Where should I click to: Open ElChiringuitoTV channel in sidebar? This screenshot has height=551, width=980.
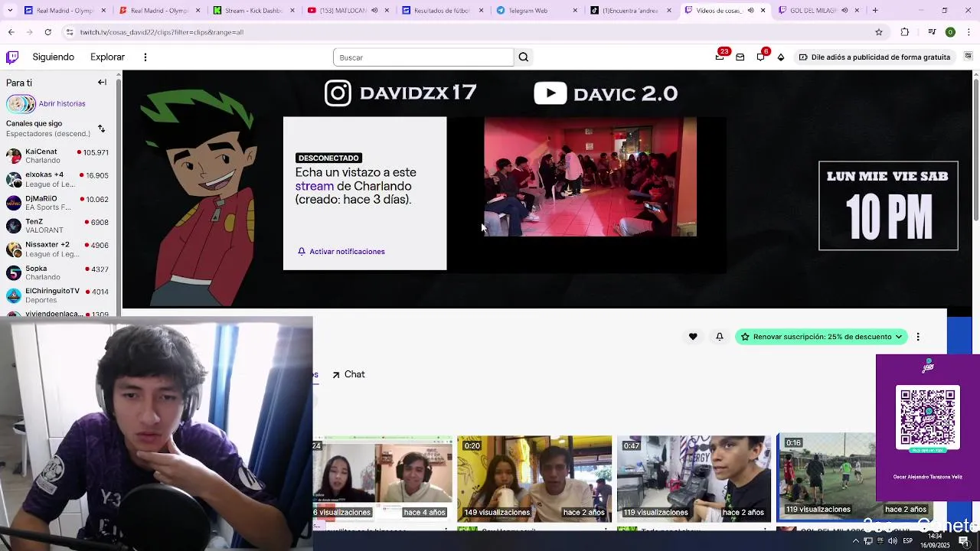[57, 295]
